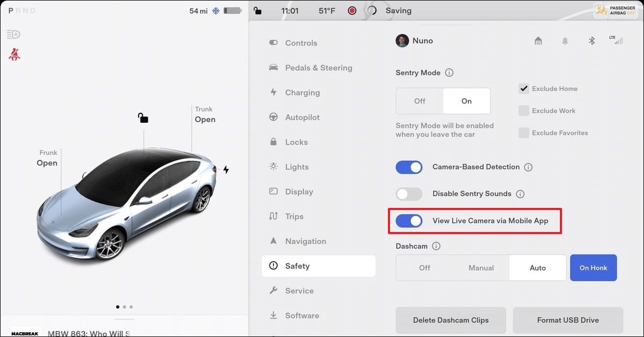
Task: Select the first page indicator dot
Action: tap(118, 307)
